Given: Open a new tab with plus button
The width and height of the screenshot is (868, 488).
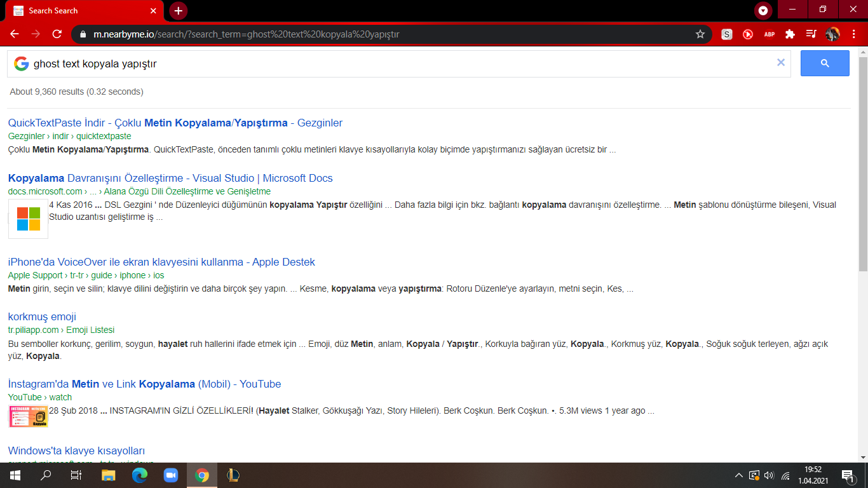Looking at the screenshot, I should 179,11.
